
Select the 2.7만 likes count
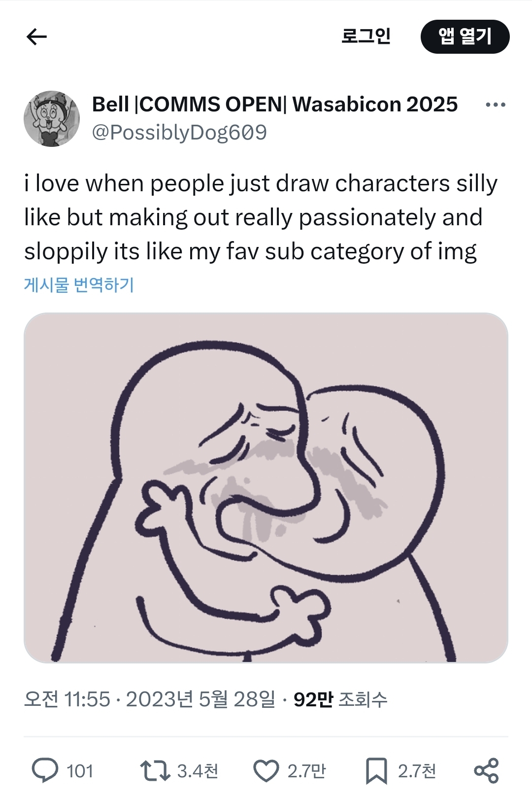[x=306, y=771]
